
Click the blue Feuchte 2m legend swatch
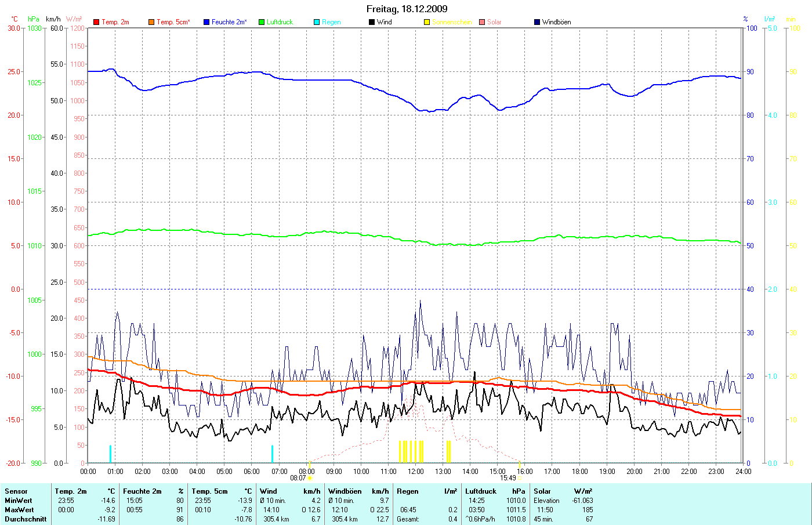[x=206, y=22]
